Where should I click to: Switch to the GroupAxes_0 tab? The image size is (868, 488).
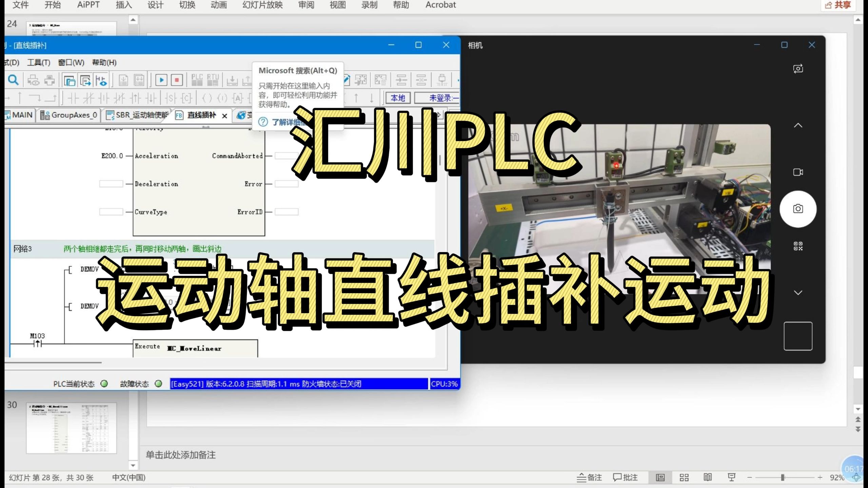(x=69, y=115)
